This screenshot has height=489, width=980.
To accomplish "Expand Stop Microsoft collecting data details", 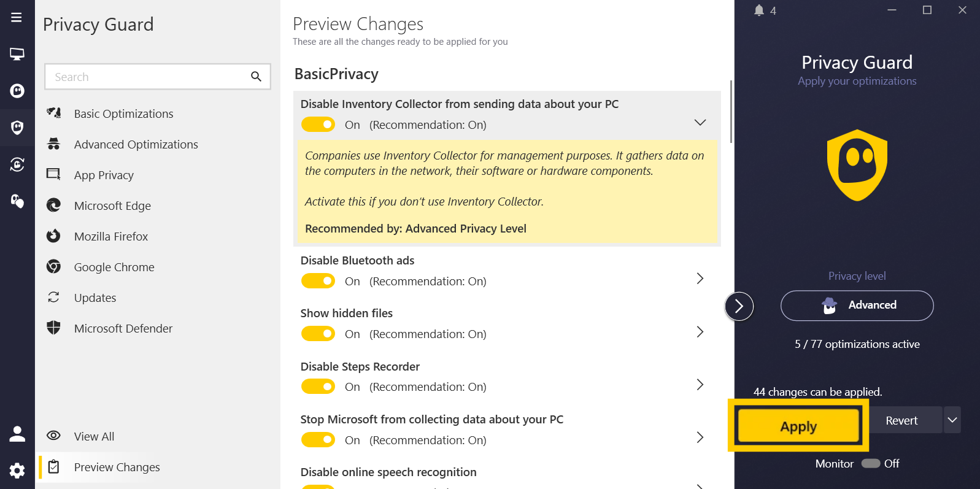I will [700, 437].
